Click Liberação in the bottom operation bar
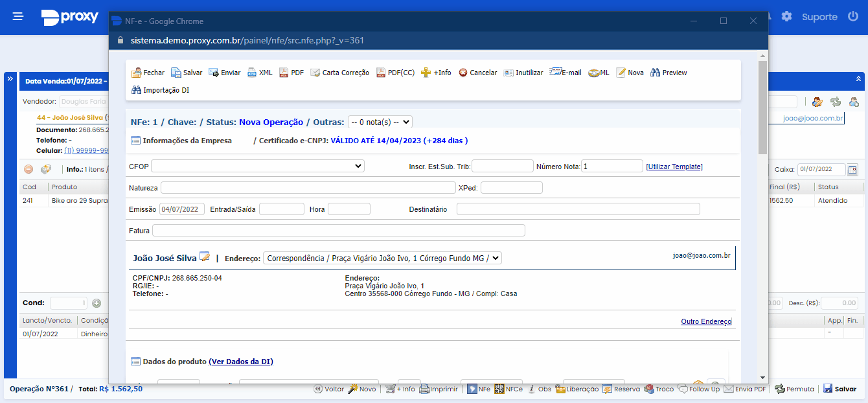The image size is (868, 403). pos(577,389)
